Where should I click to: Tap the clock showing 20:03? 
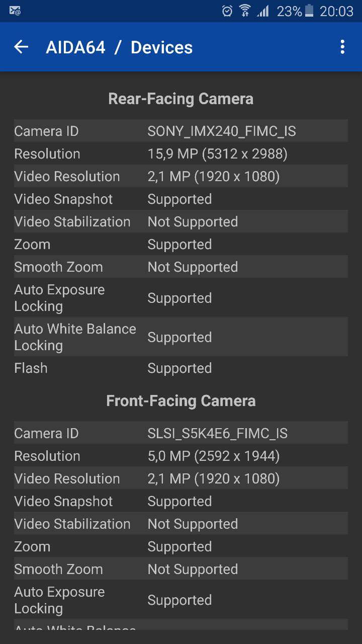tap(336, 11)
